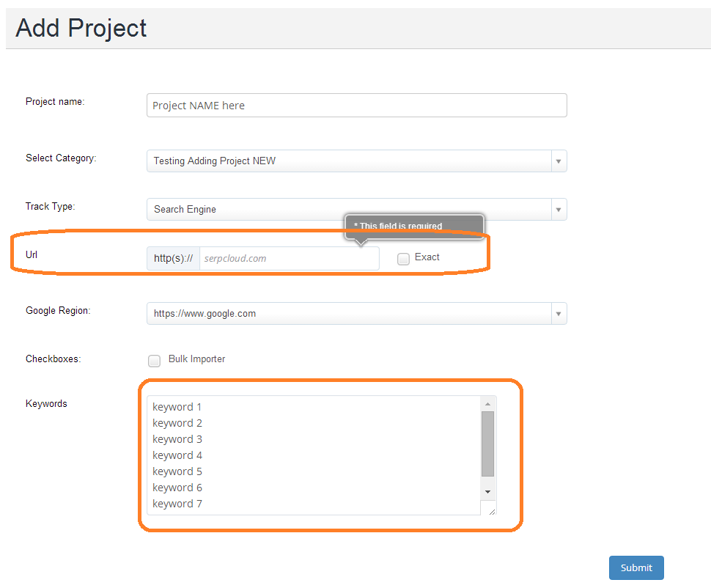Open the Google Region dropdown arrow

click(559, 314)
